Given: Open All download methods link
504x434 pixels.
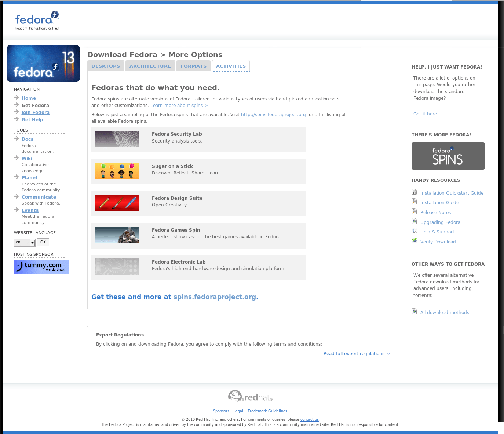Looking at the screenshot, I should click(445, 313).
